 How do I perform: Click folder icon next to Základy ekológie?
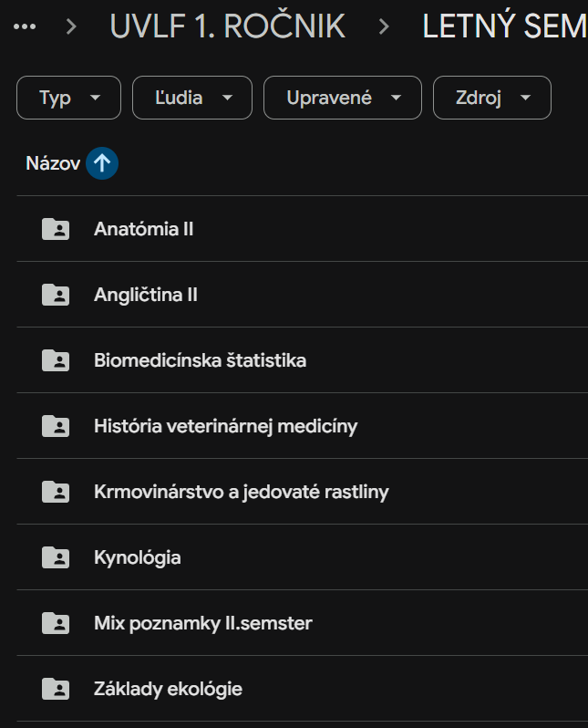point(56,689)
